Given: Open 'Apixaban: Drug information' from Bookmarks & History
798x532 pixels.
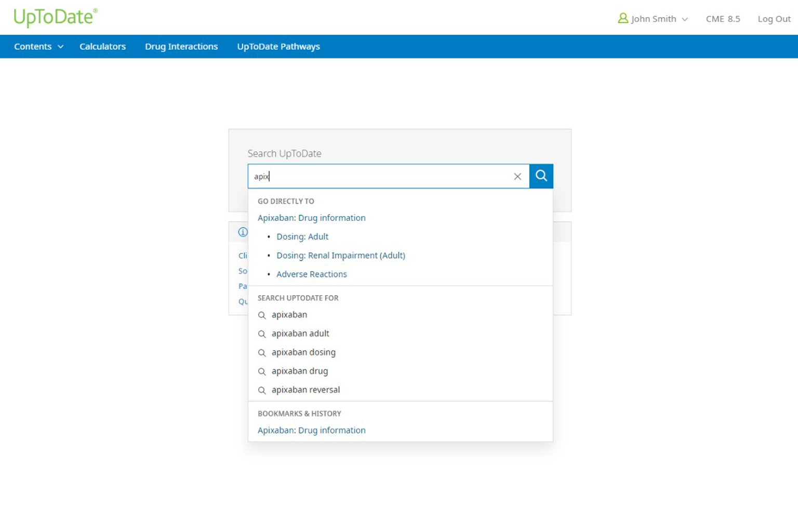Looking at the screenshot, I should click(x=311, y=430).
